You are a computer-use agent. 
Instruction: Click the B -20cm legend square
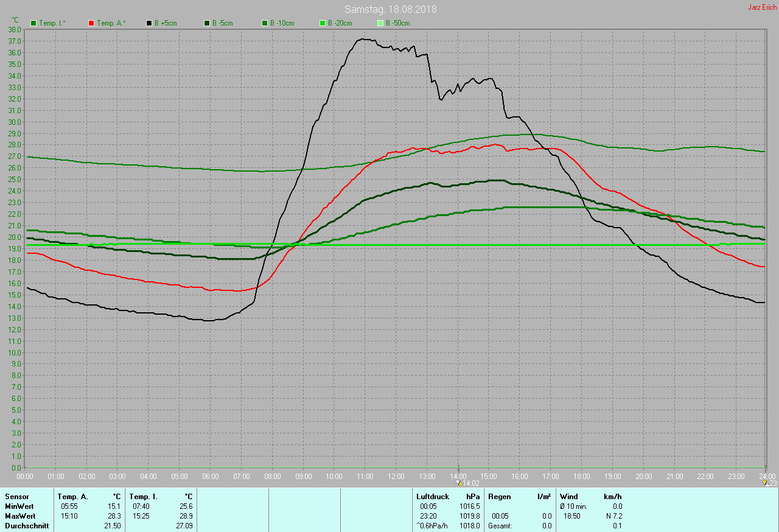tap(323, 23)
